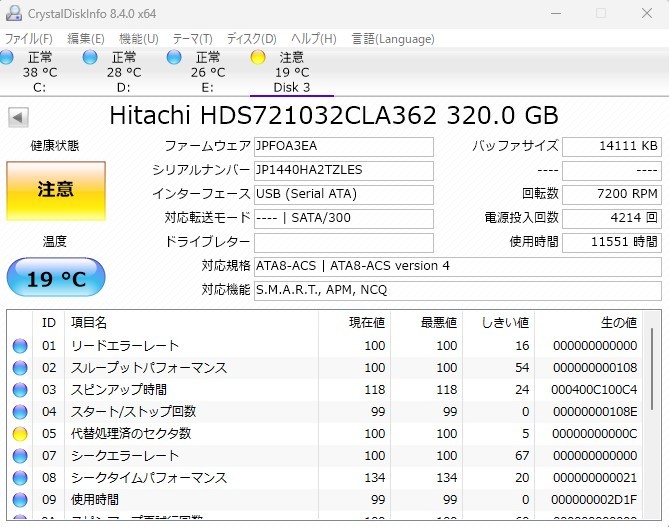This screenshot has height=527, width=669.
Task: Select the E: drive status orb at 26 °C
Action: tap(174, 58)
